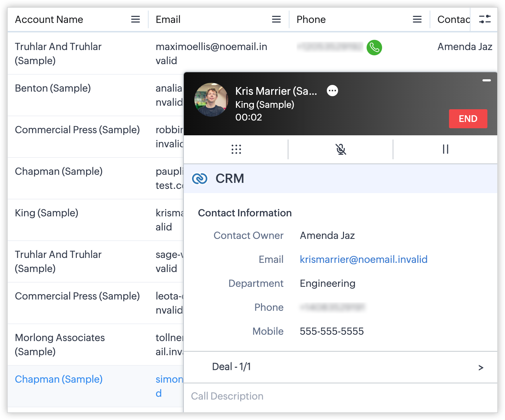The width and height of the screenshot is (505, 420).
Task: Click the Contact Information heading
Action: (x=245, y=213)
